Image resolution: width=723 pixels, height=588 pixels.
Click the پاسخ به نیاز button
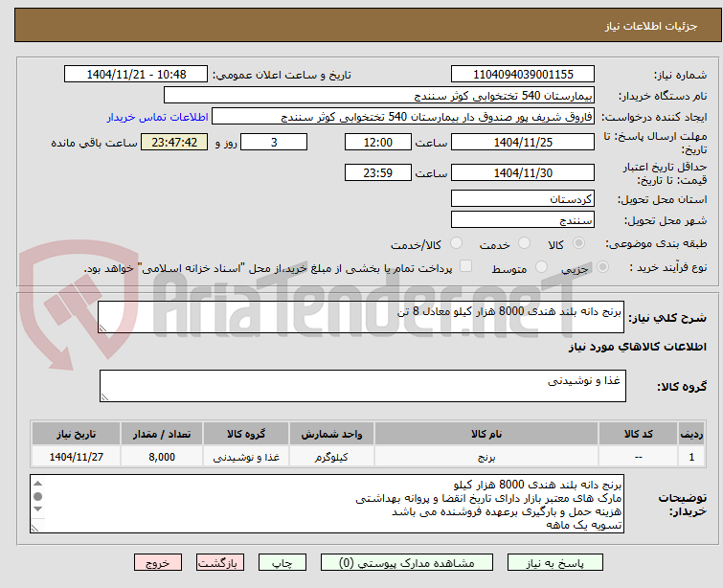click(555, 563)
